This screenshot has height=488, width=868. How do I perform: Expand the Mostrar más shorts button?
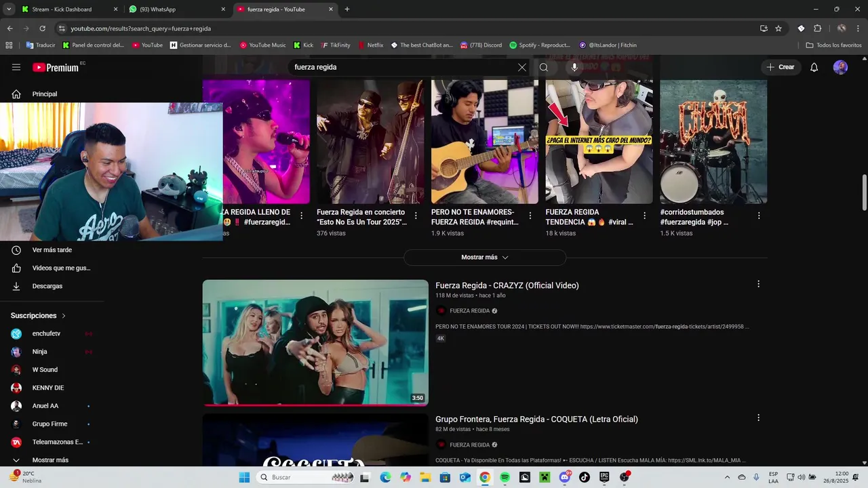[485, 258]
